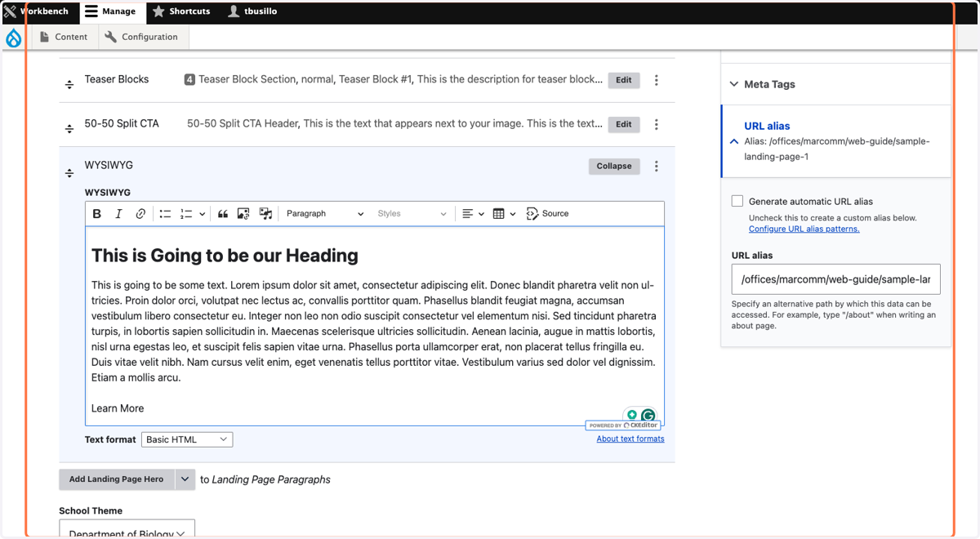The width and height of the screenshot is (980, 539).
Task: Edit the Teaser Blocks paragraph
Action: point(624,80)
